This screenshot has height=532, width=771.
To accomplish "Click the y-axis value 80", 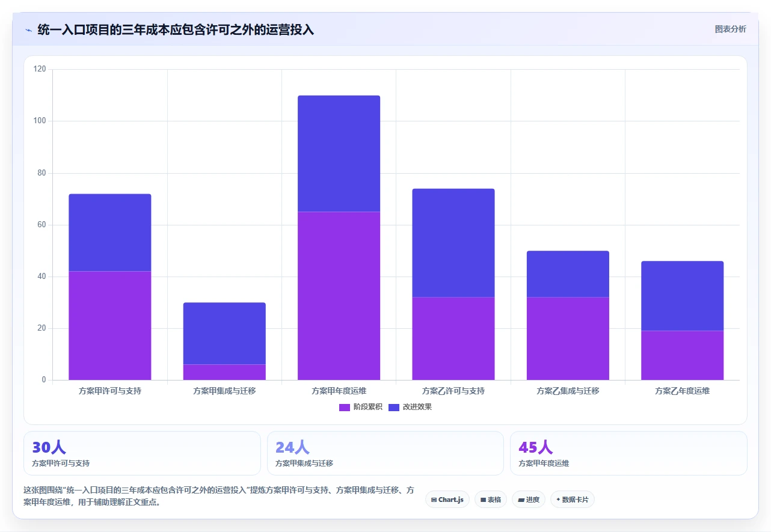I will pos(41,173).
